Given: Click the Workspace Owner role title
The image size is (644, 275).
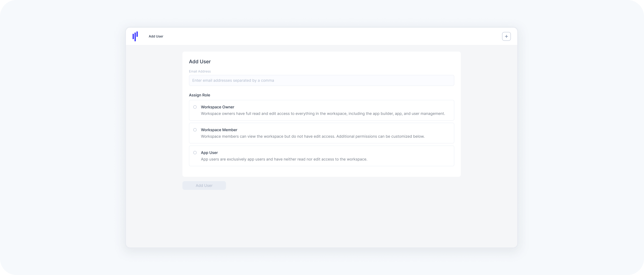Looking at the screenshot, I should [217, 107].
